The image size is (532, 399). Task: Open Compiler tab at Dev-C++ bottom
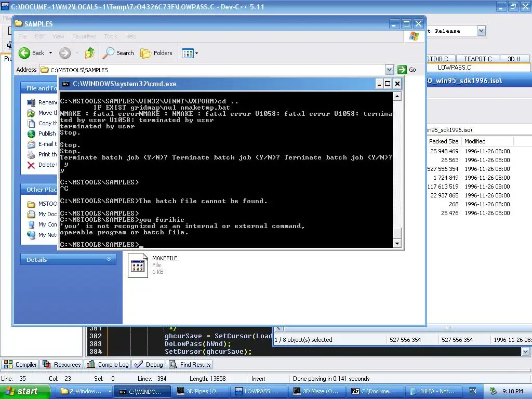pos(20,364)
